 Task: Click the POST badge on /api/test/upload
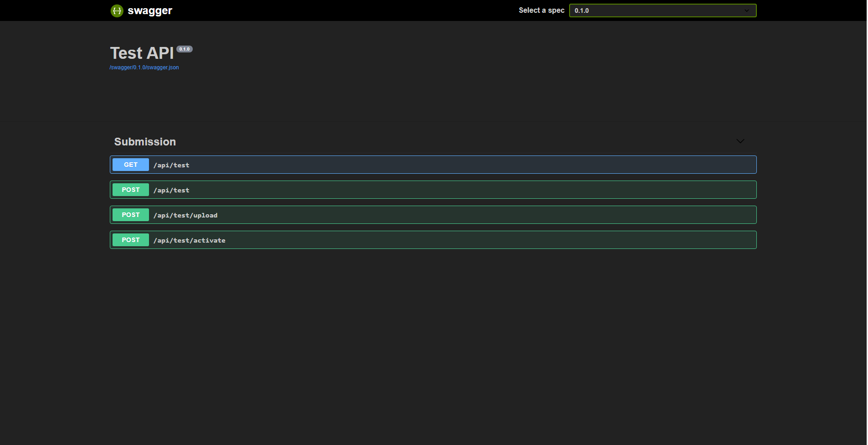pyautogui.click(x=130, y=215)
